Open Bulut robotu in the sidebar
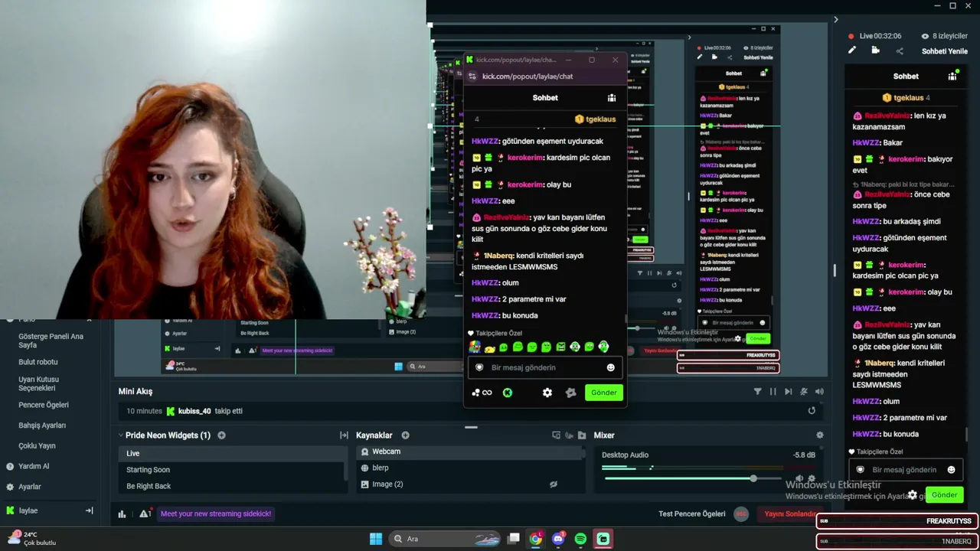Screen dimensions: 980x551 click(38, 362)
